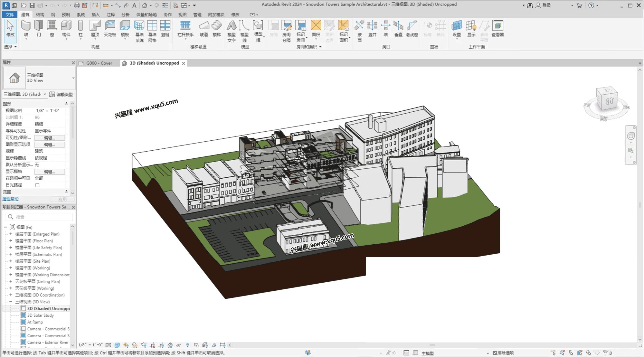Image resolution: width=644 pixels, height=357 pixels.
Task: Click the ViewCube front face
Action: 609,101
